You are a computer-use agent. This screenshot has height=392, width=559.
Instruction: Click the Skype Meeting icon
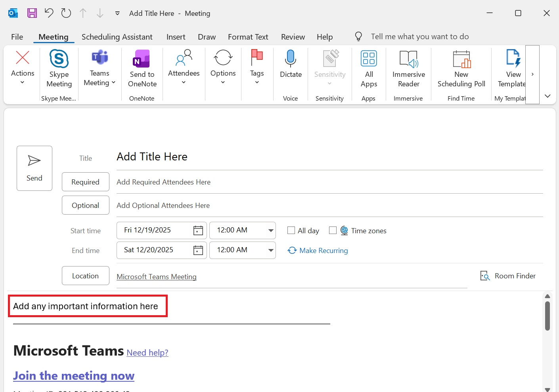pos(59,59)
